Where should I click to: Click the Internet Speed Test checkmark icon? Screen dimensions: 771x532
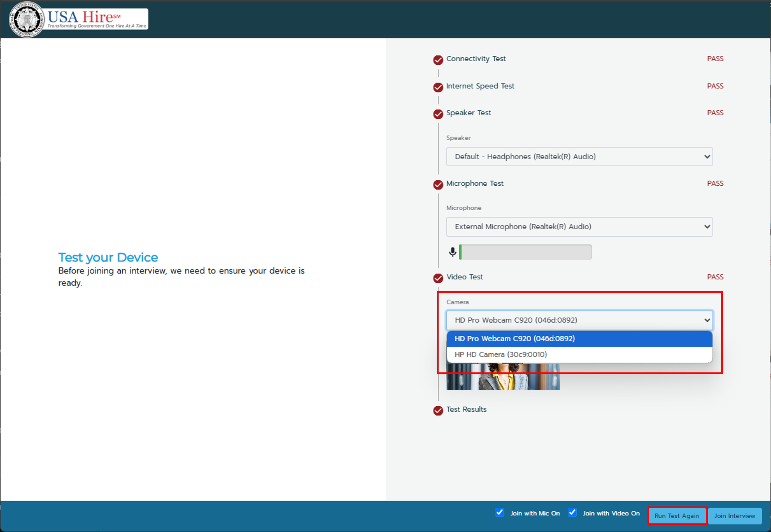point(438,87)
